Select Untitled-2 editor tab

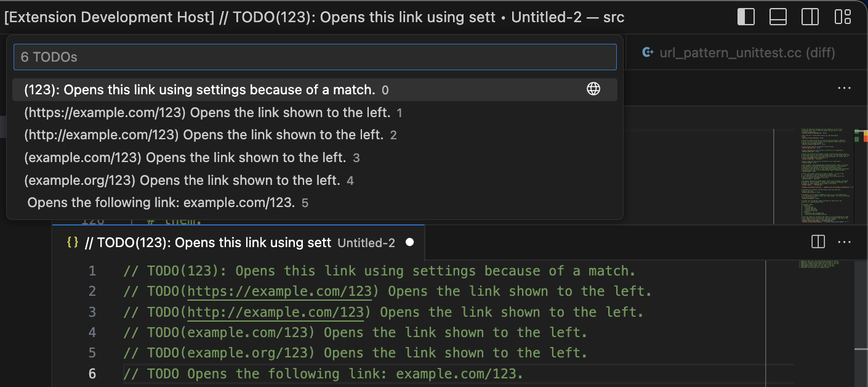[239, 243]
